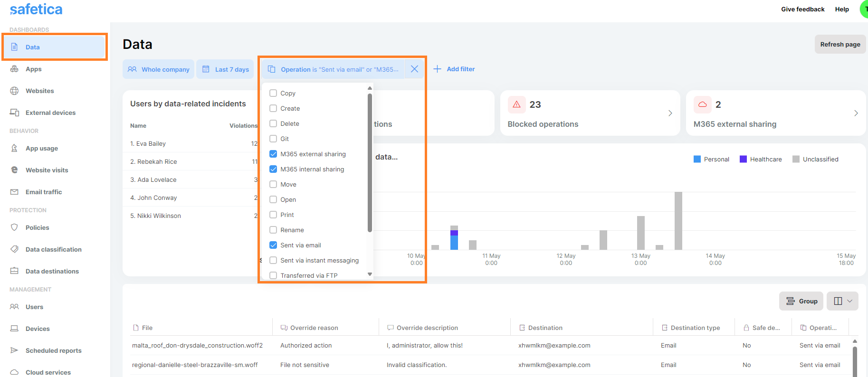The image size is (868, 377).
Task: Click the Websites globe icon
Action: tap(14, 91)
